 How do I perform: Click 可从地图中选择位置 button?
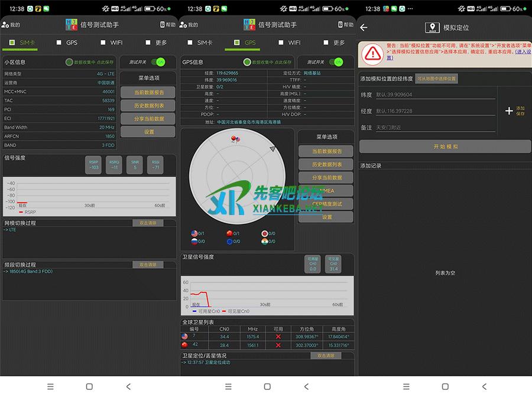pos(436,78)
